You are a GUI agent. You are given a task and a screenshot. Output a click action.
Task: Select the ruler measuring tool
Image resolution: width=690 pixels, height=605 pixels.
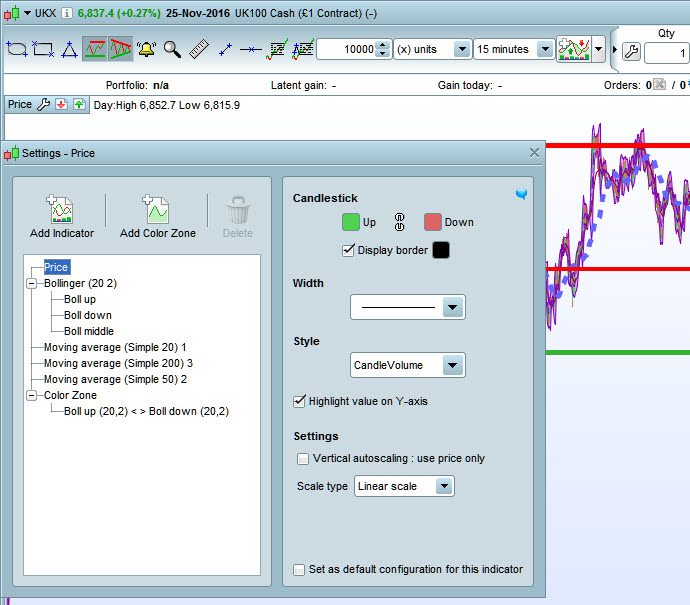(x=199, y=49)
